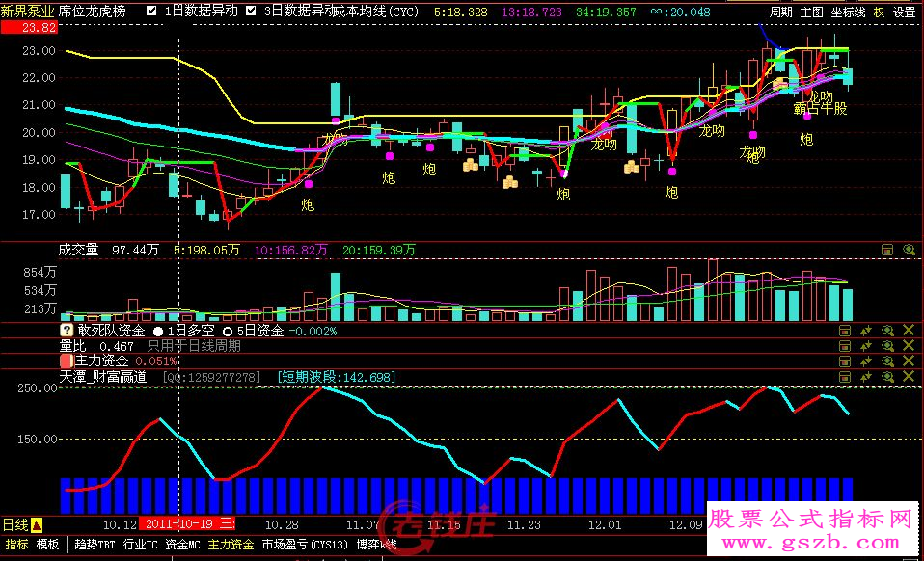Click magnifier icon in 主力资金 row
The width and height of the screenshot is (924, 561).
pyautogui.click(x=887, y=361)
